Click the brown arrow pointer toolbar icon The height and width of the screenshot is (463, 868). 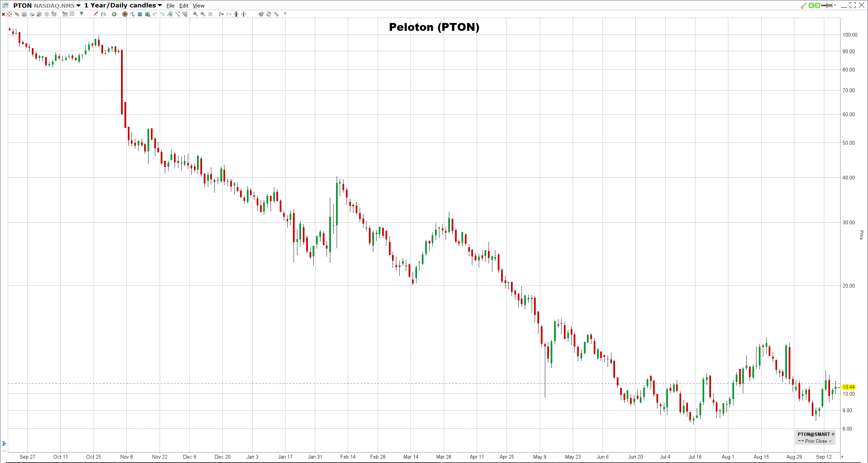click(x=17, y=14)
